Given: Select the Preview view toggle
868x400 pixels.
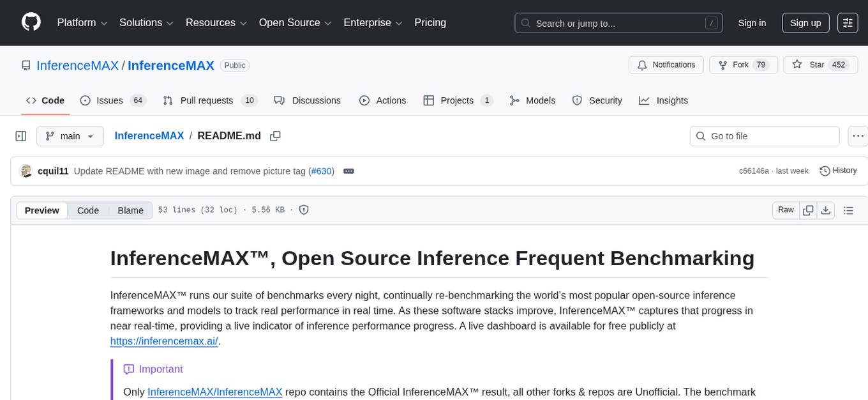Looking at the screenshot, I should click(42, 210).
